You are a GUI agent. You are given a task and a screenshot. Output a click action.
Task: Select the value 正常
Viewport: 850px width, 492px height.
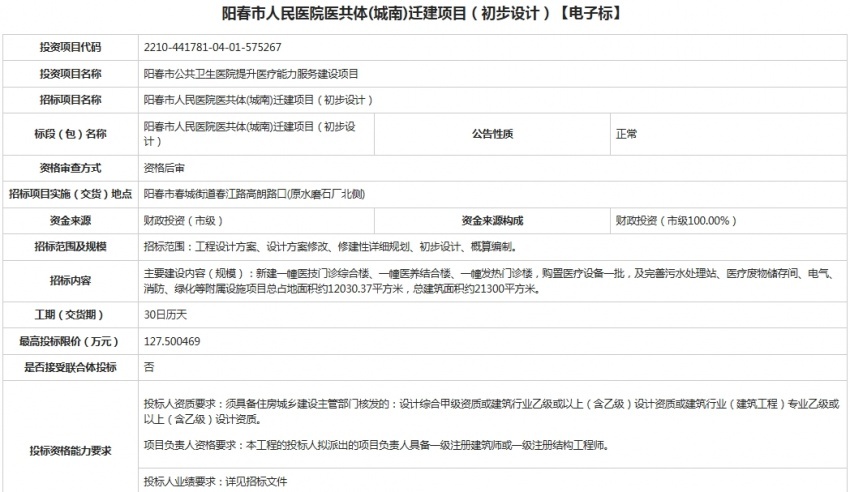point(627,134)
